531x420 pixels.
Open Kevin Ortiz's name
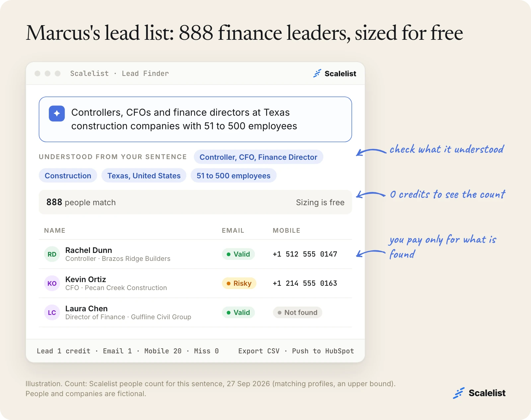86,279
